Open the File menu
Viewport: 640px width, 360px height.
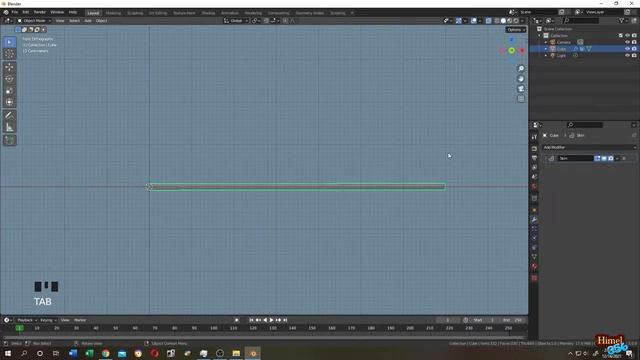pyautogui.click(x=15, y=13)
